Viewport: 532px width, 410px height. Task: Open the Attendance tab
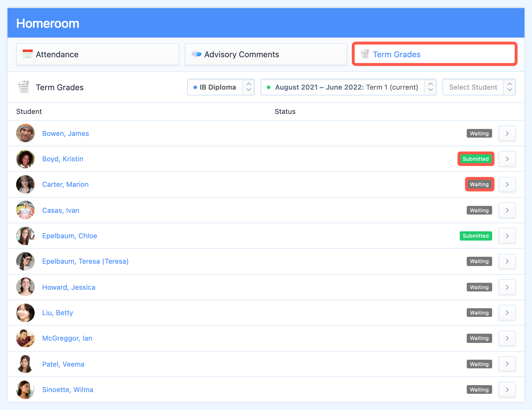pyautogui.click(x=98, y=54)
